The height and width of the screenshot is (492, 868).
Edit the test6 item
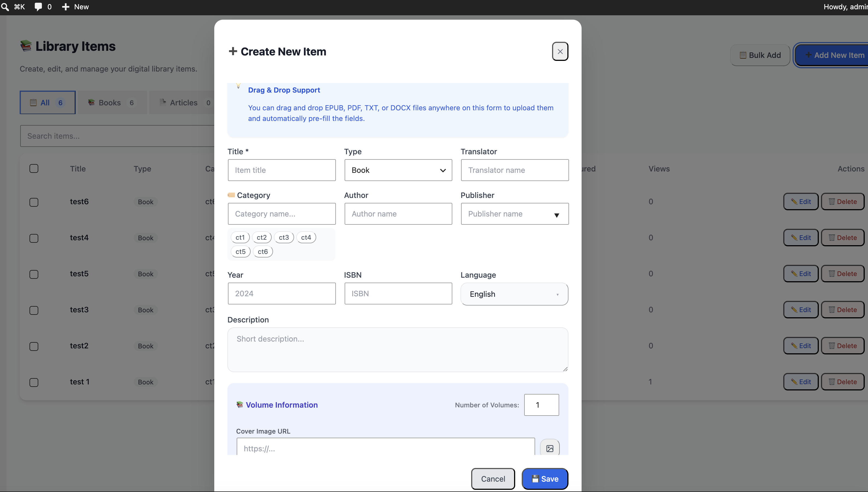[x=801, y=201]
